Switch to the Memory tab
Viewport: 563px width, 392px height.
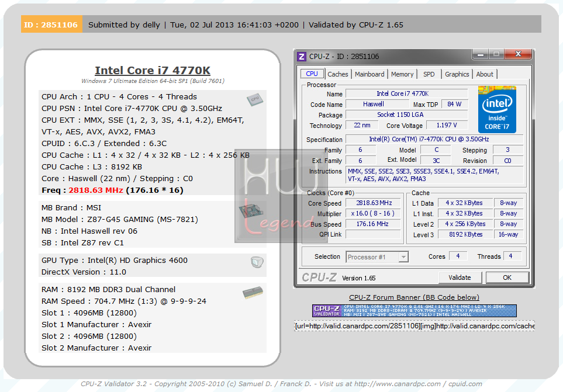click(402, 74)
